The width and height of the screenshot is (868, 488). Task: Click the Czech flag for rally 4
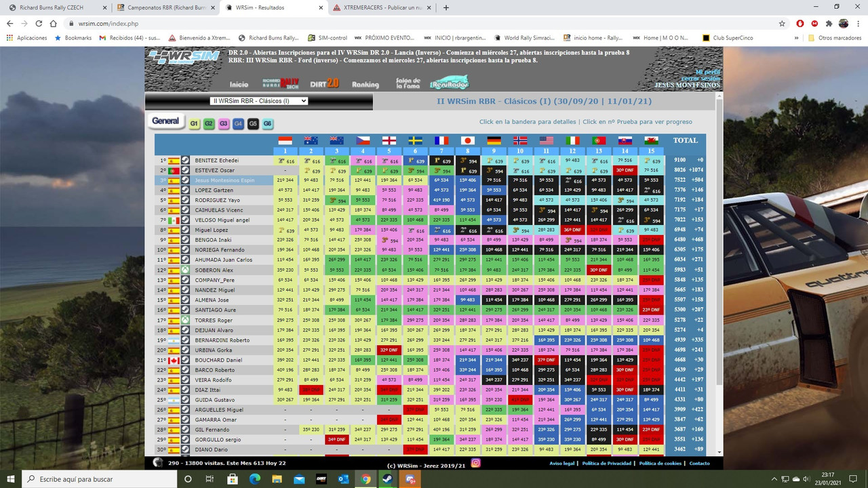click(x=363, y=140)
